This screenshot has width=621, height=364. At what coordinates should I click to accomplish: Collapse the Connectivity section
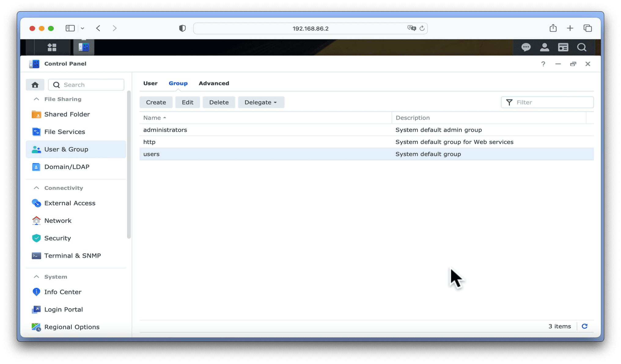click(36, 188)
